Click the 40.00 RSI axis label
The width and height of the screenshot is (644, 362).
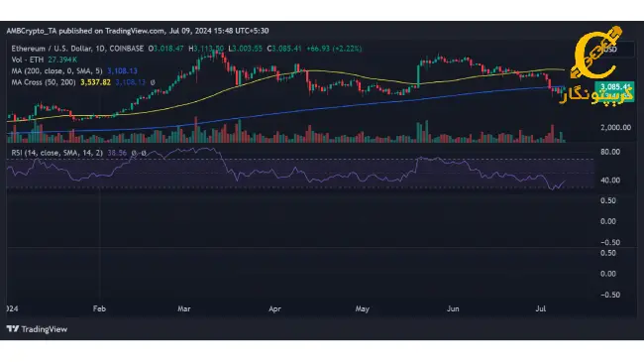(x=610, y=181)
